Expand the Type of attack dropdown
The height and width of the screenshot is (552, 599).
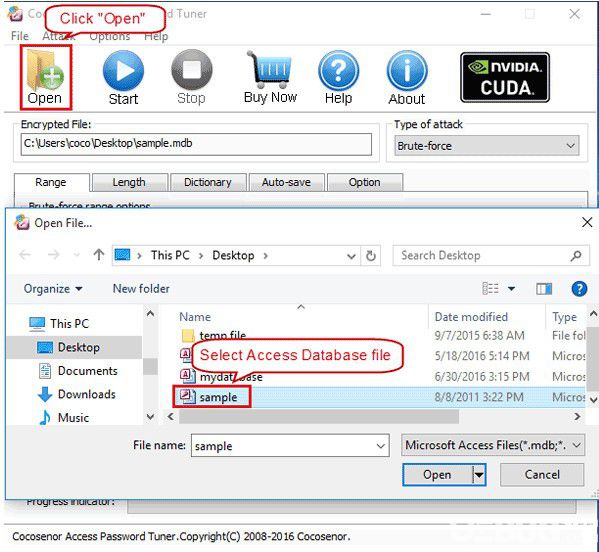point(487,146)
